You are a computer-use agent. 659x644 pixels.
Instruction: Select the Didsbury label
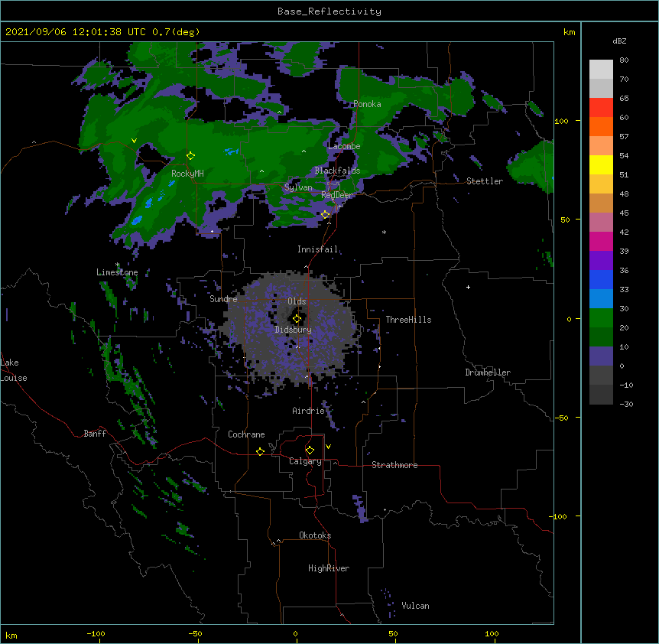pos(293,330)
